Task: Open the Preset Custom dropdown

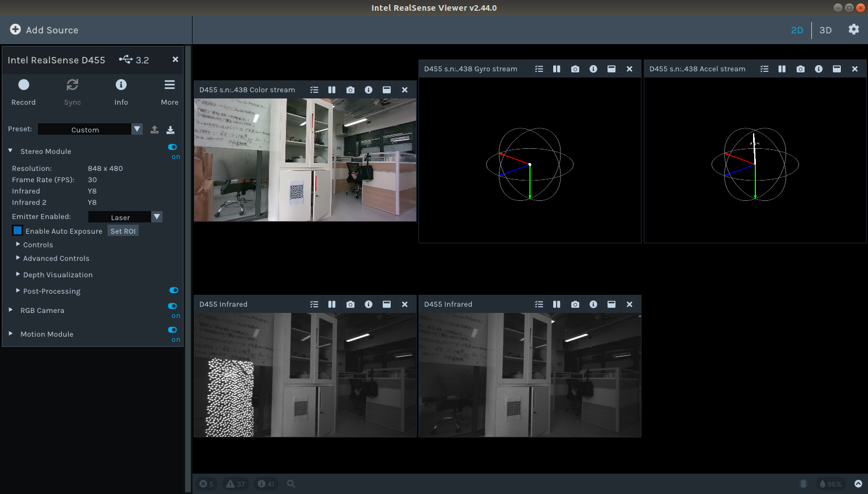Action: point(91,130)
